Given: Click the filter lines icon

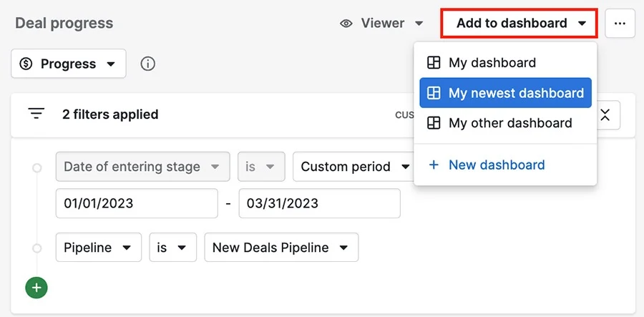Looking at the screenshot, I should pos(36,114).
